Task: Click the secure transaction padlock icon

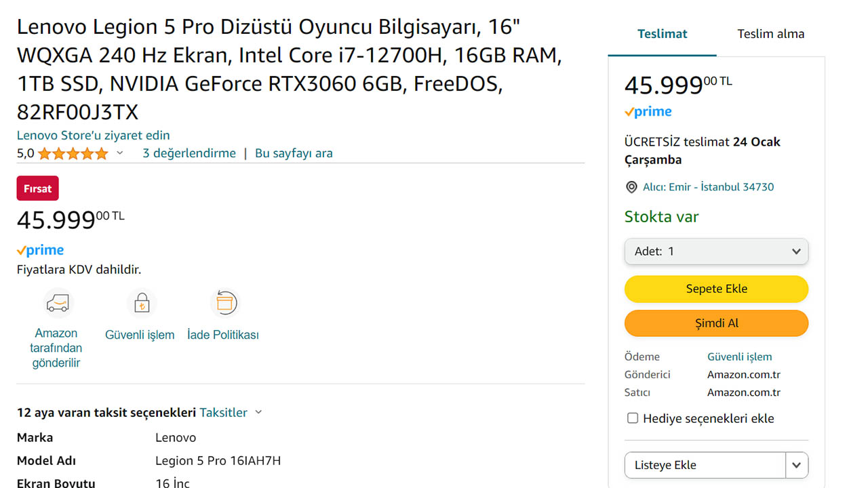Action: pyautogui.click(x=141, y=303)
